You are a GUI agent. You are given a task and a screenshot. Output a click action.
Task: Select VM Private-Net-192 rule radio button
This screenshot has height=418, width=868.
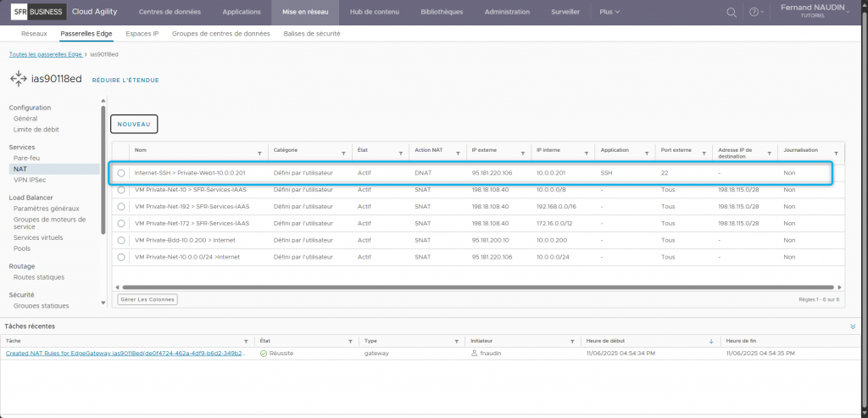tap(121, 206)
